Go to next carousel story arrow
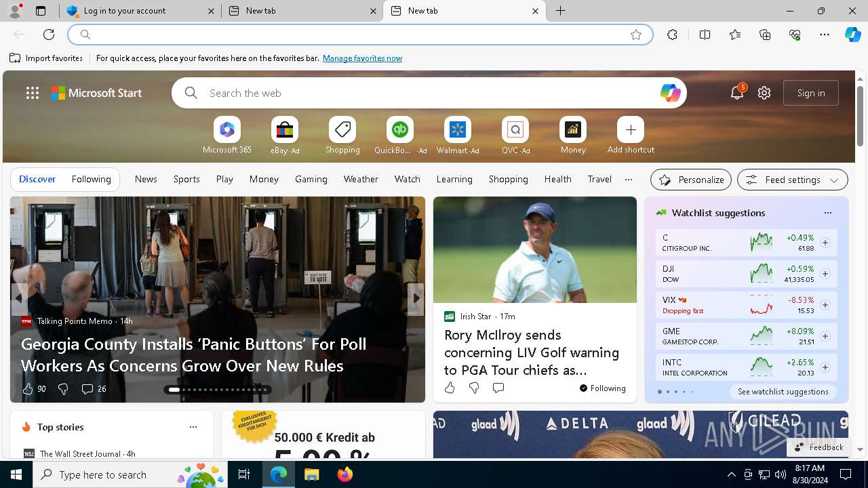Image resolution: width=868 pixels, height=488 pixels. pyautogui.click(x=416, y=298)
